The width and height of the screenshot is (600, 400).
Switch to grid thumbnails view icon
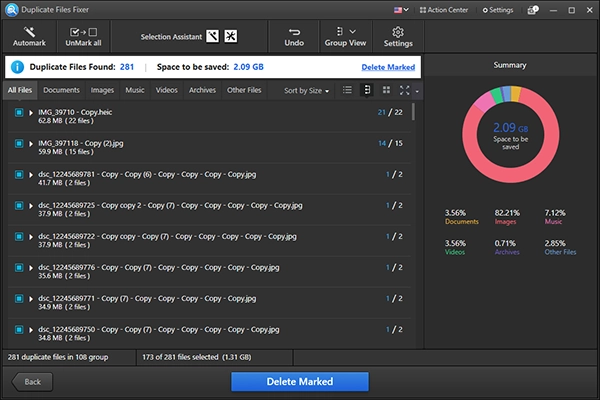386,90
